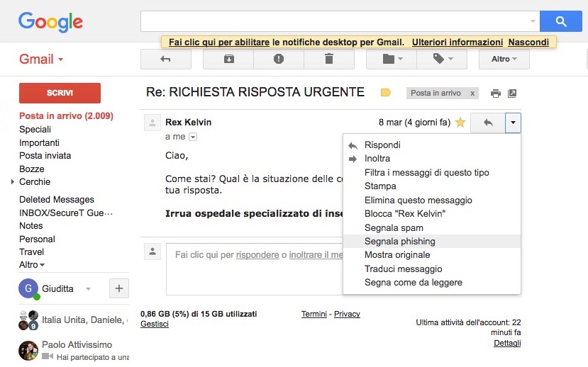The width and height of the screenshot is (588, 367).
Task: Archive this email using the toolbar icon
Action: (228, 60)
